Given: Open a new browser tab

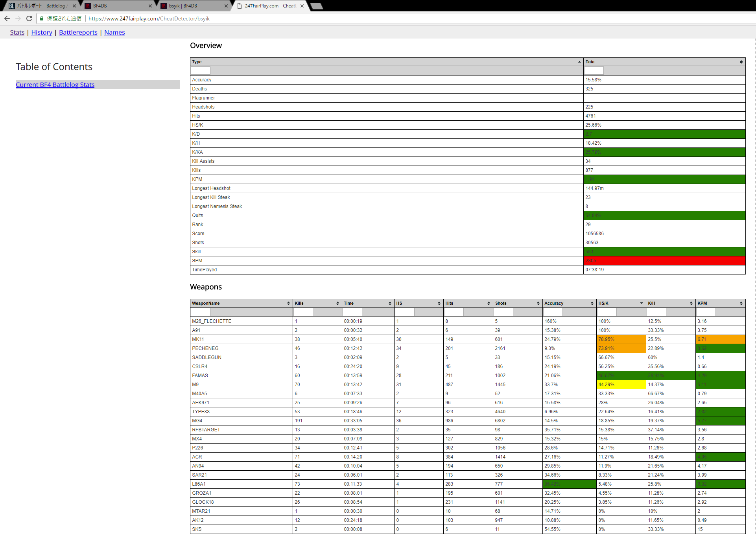Looking at the screenshot, I should [317, 6].
